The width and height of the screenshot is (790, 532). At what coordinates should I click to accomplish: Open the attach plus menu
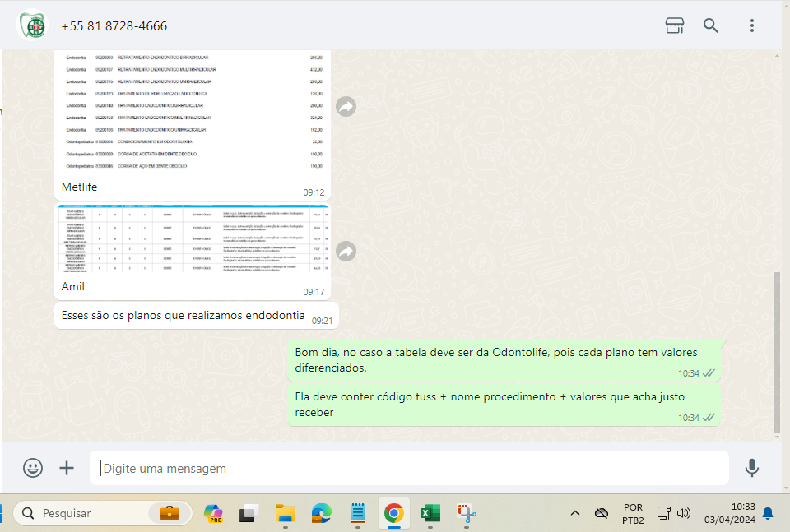67,468
